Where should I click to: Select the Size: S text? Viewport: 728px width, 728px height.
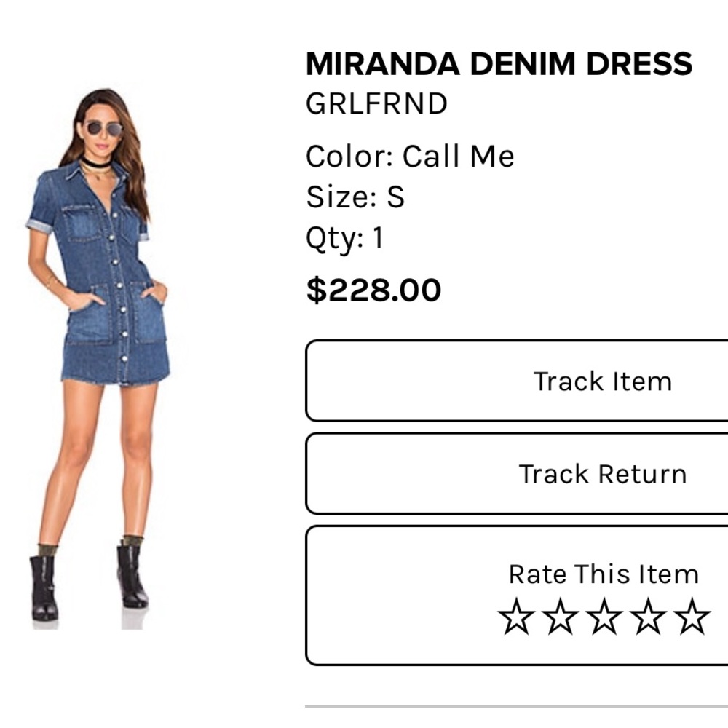(x=357, y=195)
